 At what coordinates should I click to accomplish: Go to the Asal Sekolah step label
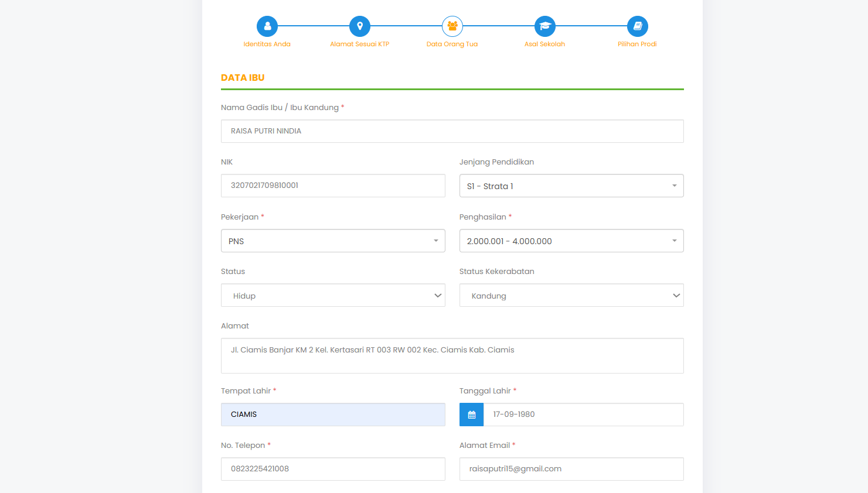pyautogui.click(x=545, y=44)
